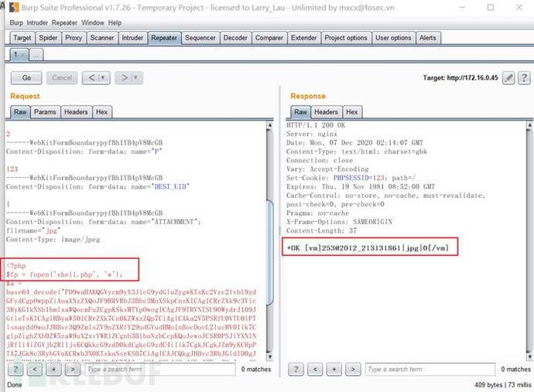Screen dimensions: 534x392
Task: Expand the forward history dropdown arrow
Action: [137, 77]
